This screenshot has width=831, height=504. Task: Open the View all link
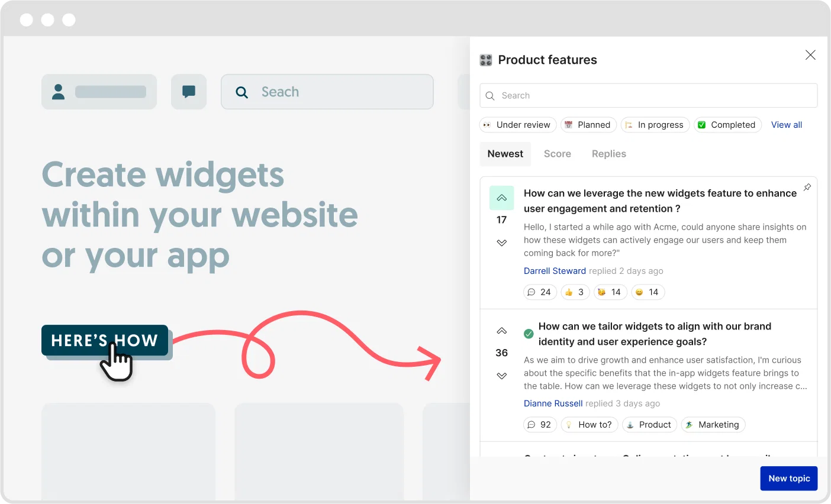(787, 125)
